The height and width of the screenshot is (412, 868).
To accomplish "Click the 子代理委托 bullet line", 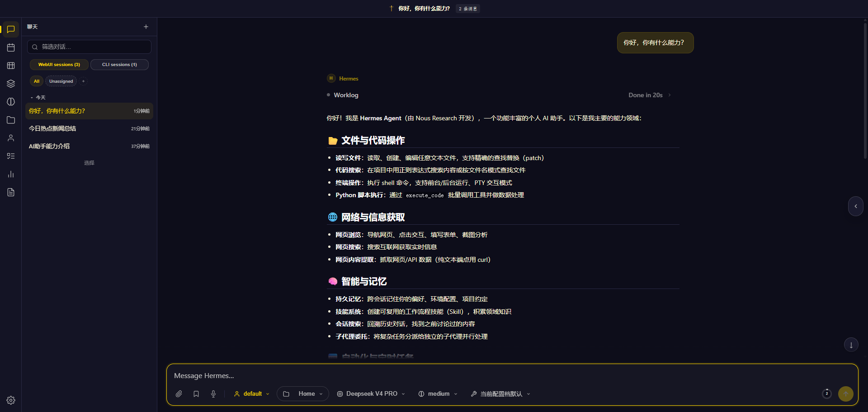I will click(x=411, y=336).
